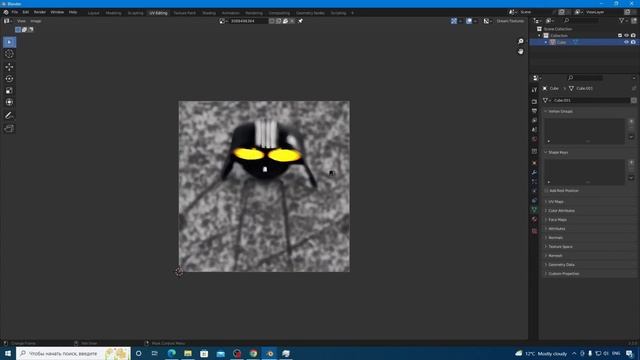Select the Annotate pencil tool
Viewport: 640px width, 360px height.
[9, 116]
